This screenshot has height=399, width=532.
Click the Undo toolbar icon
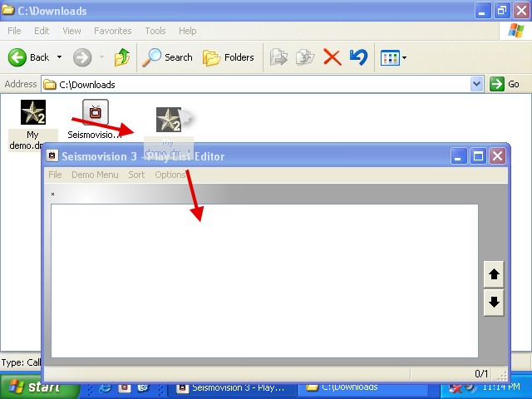tap(358, 57)
